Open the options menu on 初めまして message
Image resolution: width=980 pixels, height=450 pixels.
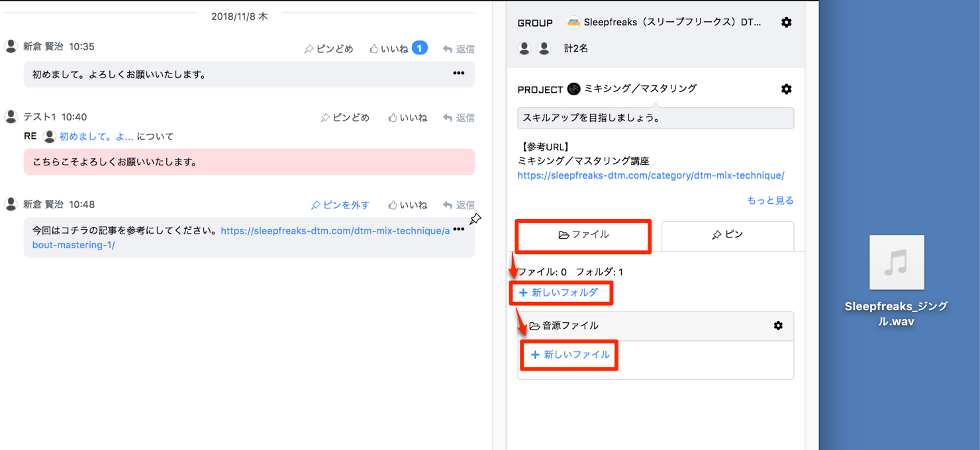[458, 73]
